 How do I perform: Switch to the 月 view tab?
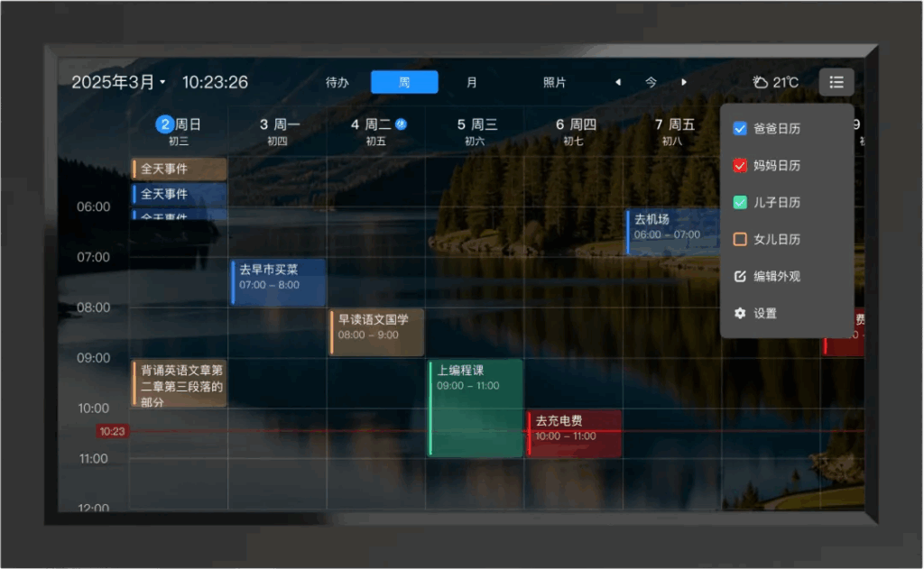pos(472,82)
